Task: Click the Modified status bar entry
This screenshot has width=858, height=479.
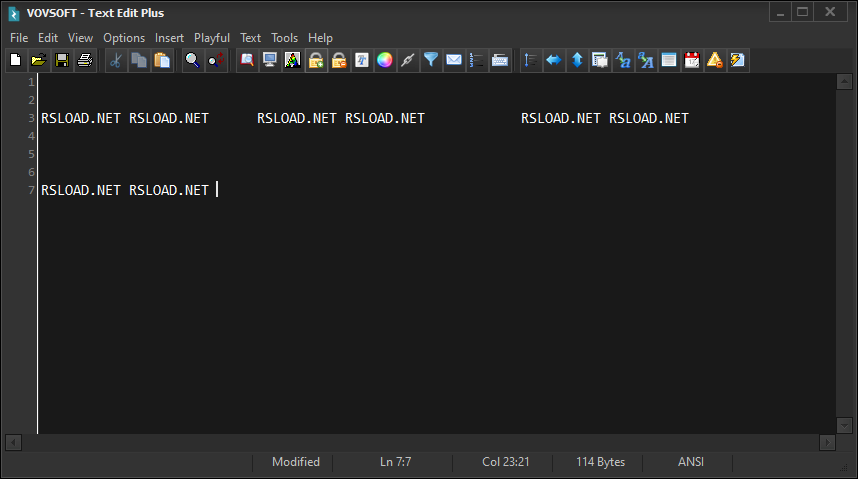Action: 296,462
